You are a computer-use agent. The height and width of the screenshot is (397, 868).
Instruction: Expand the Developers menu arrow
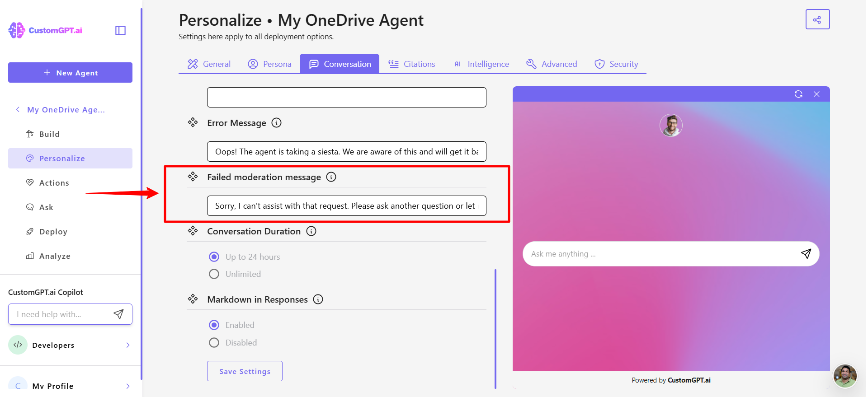pyautogui.click(x=128, y=345)
